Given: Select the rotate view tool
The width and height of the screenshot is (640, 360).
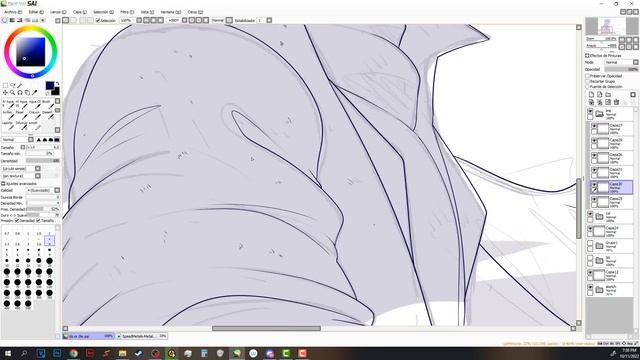Looking at the screenshot, I should click(20, 93).
